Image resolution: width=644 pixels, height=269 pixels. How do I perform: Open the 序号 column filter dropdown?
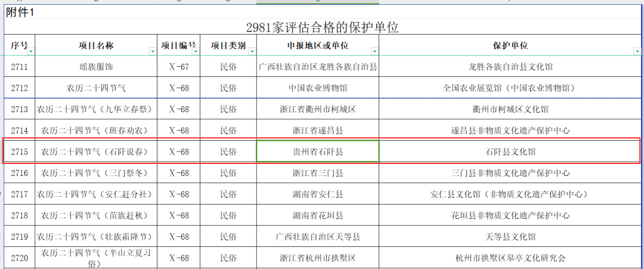[31, 52]
